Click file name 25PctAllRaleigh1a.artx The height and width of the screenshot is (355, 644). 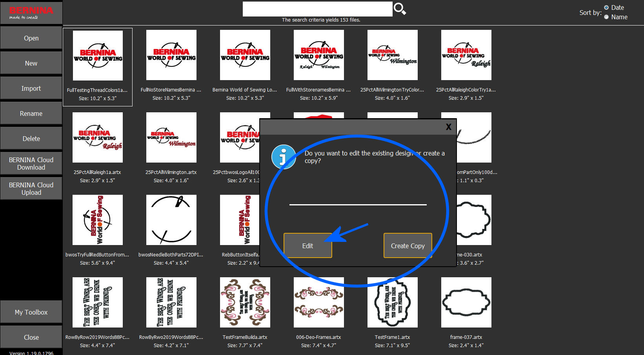coord(97,172)
